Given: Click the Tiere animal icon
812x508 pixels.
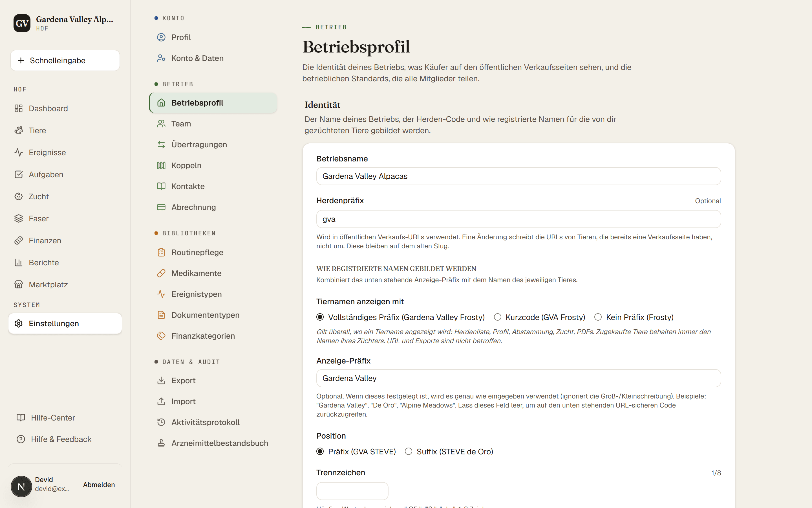Looking at the screenshot, I should pyautogui.click(x=18, y=130).
